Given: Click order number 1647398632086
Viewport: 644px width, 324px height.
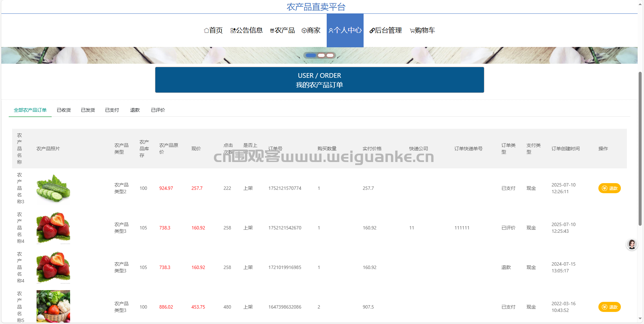Looking at the screenshot, I should pyautogui.click(x=285, y=307).
